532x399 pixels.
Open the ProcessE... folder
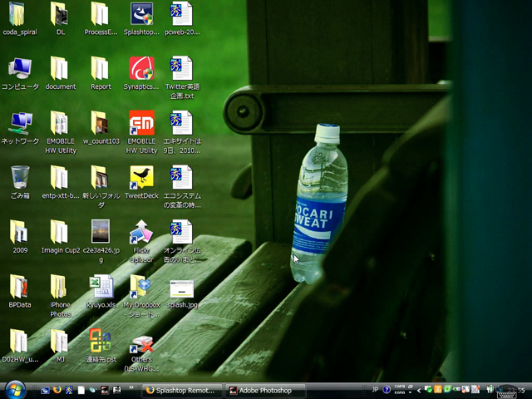pyautogui.click(x=101, y=14)
